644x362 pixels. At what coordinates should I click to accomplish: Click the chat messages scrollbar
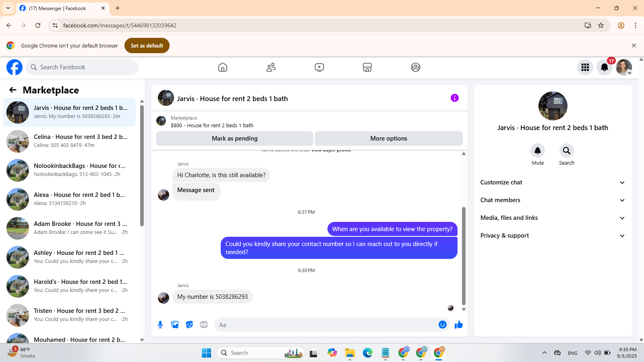464,256
